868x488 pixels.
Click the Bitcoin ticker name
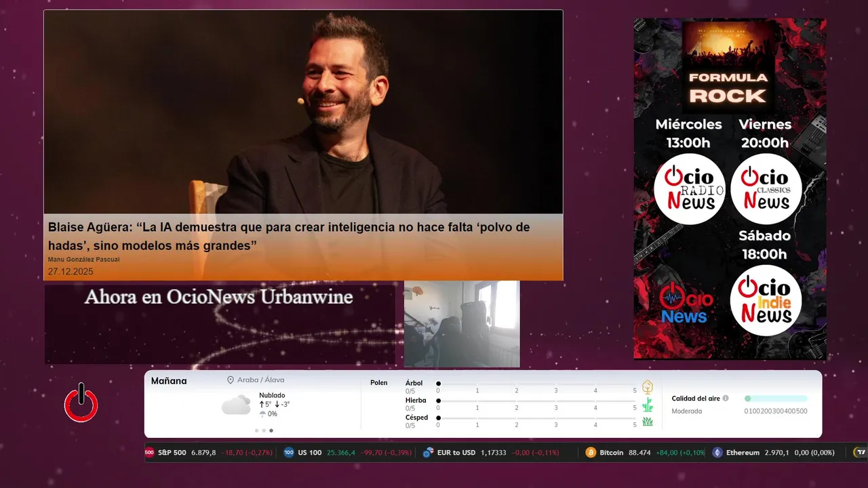tap(612, 453)
